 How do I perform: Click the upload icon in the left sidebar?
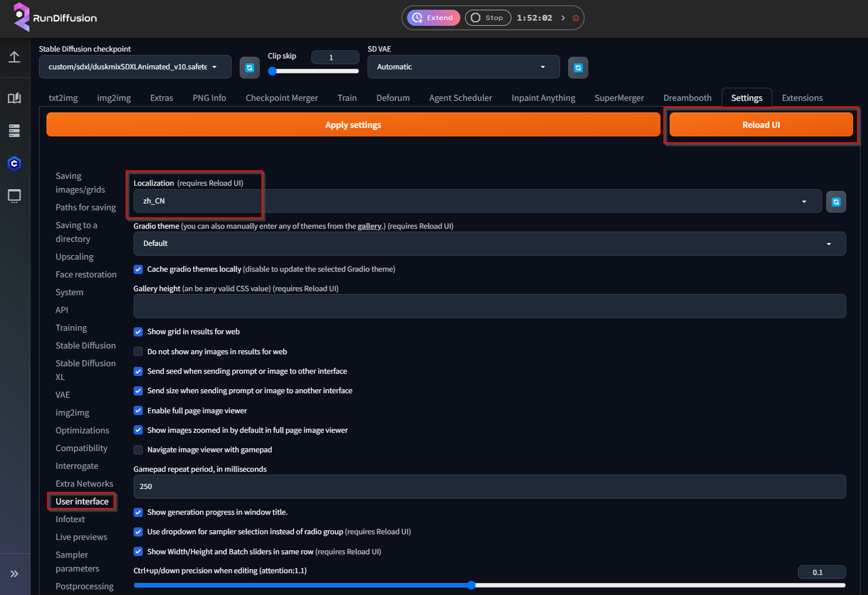pyautogui.click(x=14, y=57)
